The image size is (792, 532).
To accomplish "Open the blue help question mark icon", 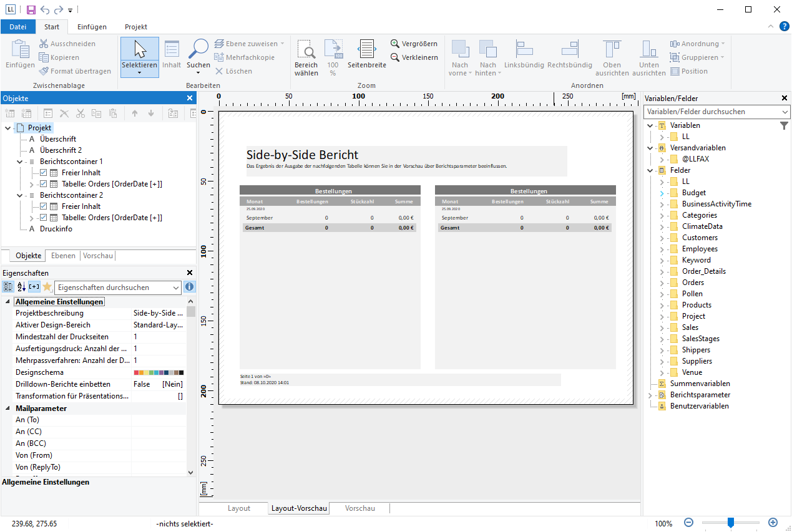I will (785, 26).
